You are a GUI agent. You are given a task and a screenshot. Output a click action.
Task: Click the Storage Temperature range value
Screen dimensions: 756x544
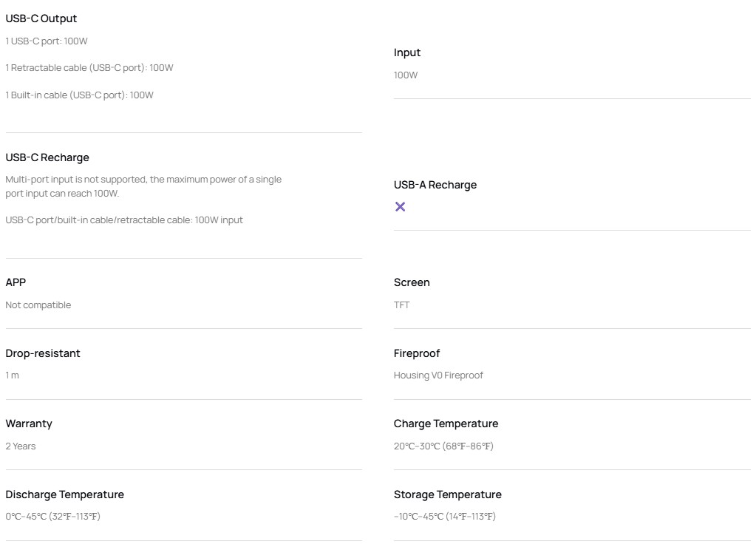445,517
